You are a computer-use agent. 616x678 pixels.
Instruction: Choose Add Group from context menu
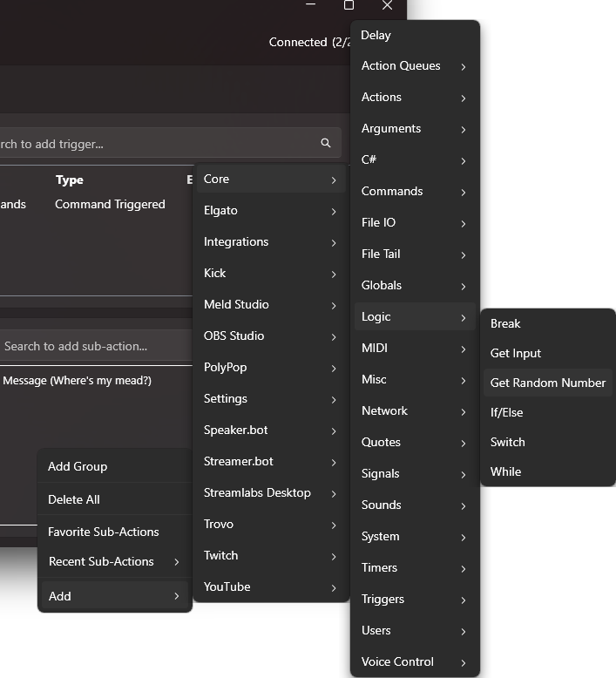114,466
